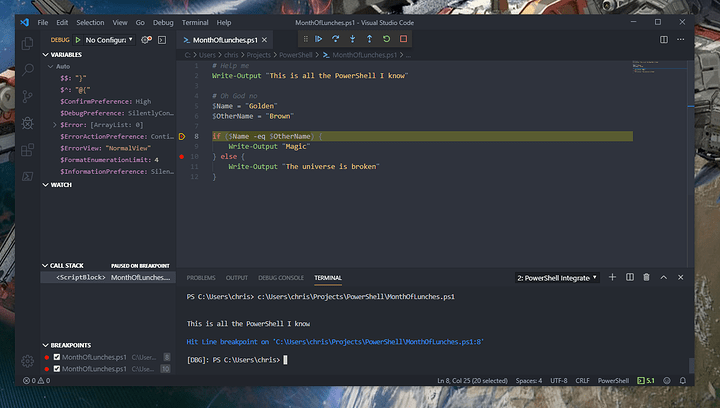Stop the debug session
This screenshot has width=720, height=408.
click(404, 39)
